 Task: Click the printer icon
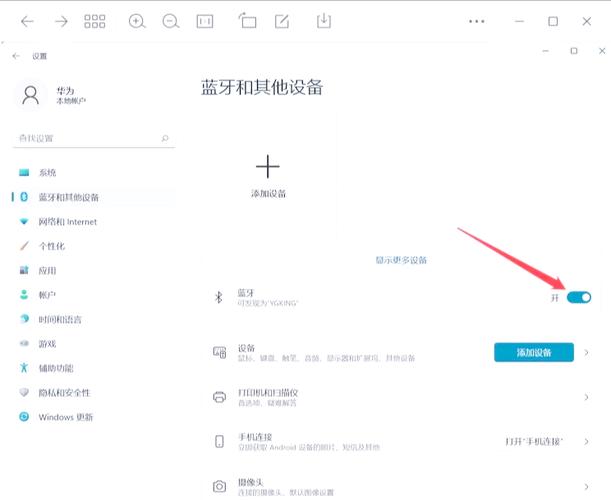(219, 397)
